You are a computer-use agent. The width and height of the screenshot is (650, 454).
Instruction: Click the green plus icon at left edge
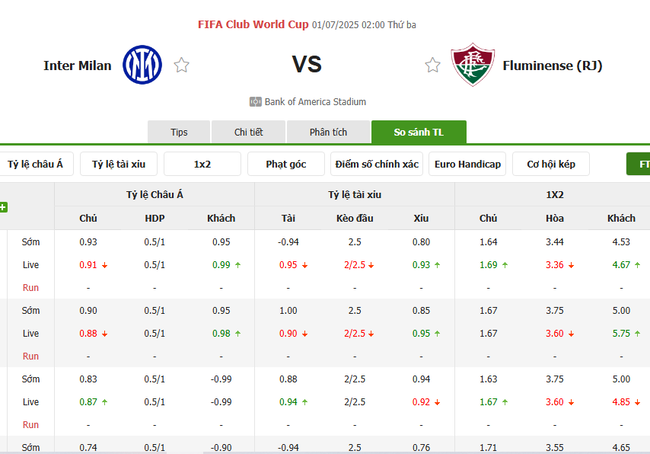coord(4,207)
